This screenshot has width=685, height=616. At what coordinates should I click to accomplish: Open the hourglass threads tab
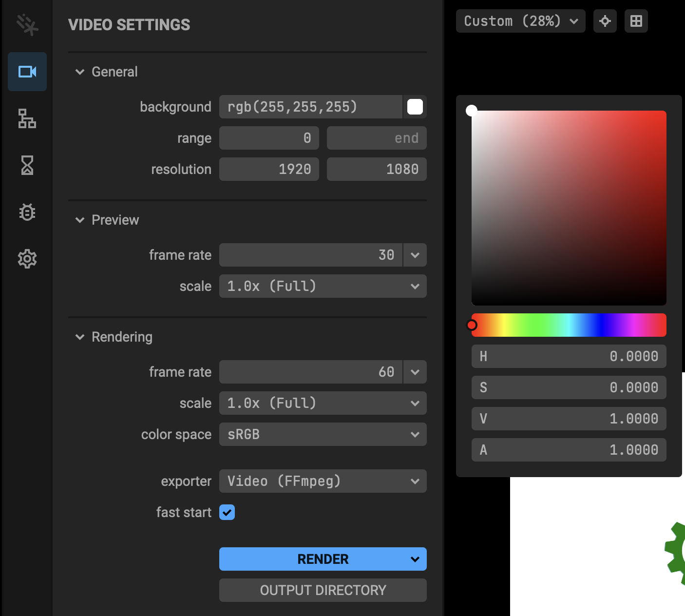(x=27, y=165)
